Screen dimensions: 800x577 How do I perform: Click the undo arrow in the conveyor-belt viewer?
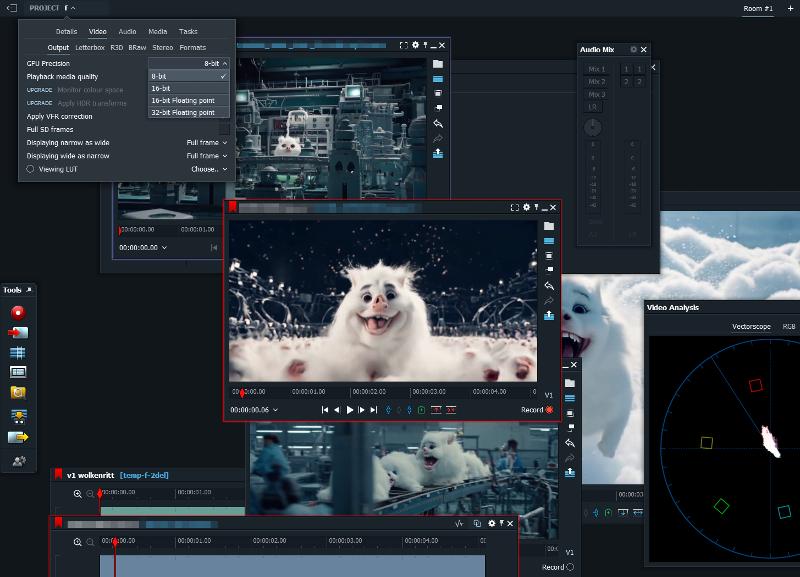570,443
